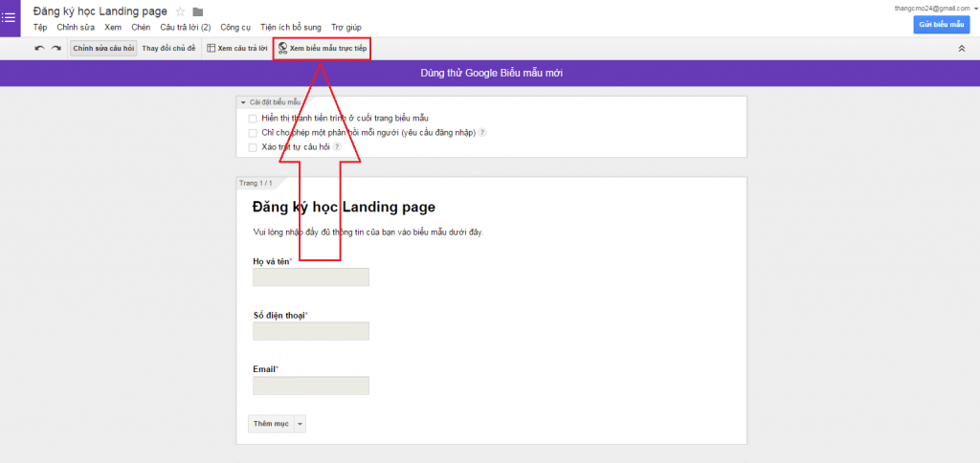Image resolution: width=980 pixels, height=463 pixels.
Task: Enable 'Chỉ cho phép một phản hồi' checkbox
Action: [x=253, y=132]
